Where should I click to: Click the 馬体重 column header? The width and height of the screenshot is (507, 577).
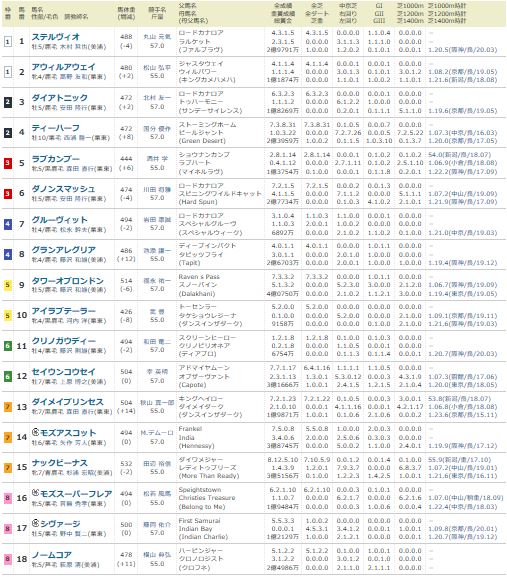(126, 13)
